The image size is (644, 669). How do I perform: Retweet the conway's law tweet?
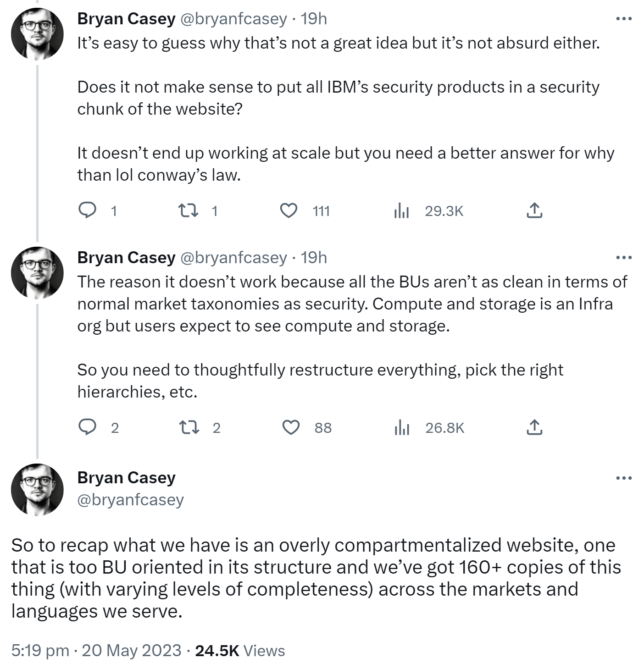tap(188, 211)
